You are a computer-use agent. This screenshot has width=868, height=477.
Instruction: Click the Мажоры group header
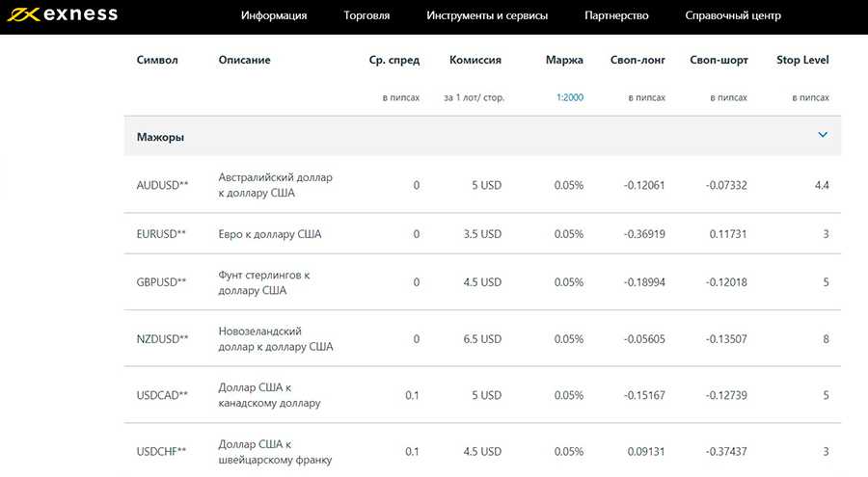click(161, 137)
